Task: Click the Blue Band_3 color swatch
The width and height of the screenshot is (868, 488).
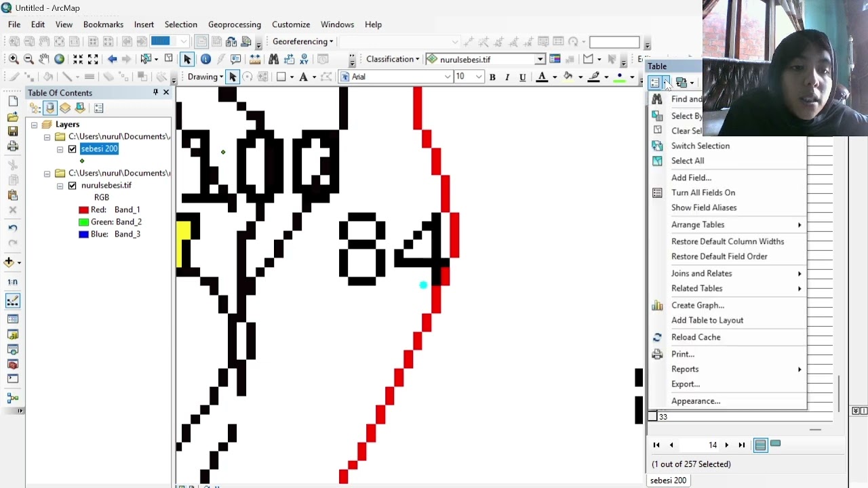Action: click(x=84, y=235)
